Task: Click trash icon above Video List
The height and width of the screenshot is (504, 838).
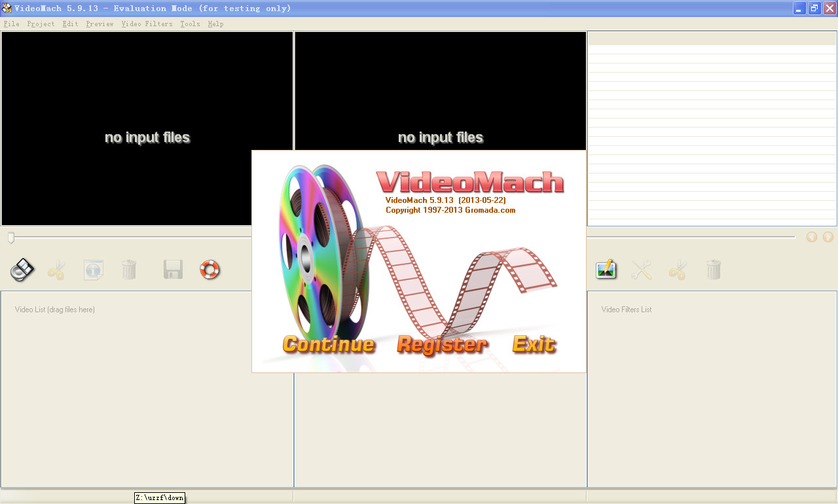Action: coord(129,270)
